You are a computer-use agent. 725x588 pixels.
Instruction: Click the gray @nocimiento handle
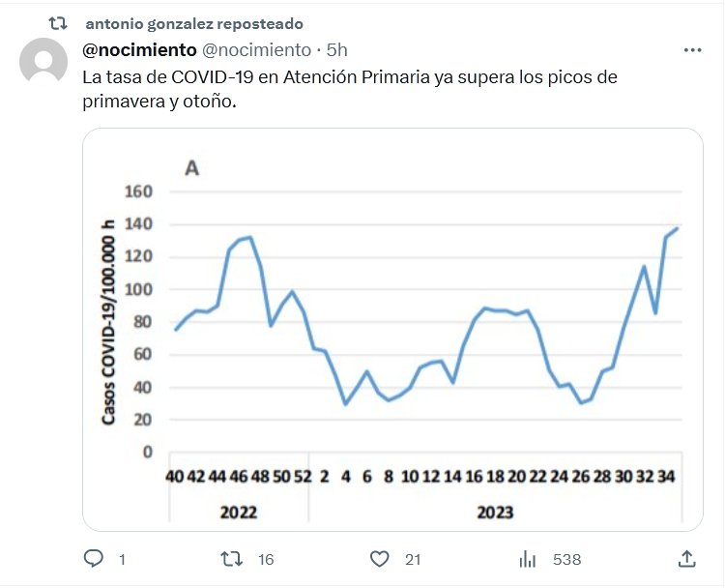click(x=255, y=49)
